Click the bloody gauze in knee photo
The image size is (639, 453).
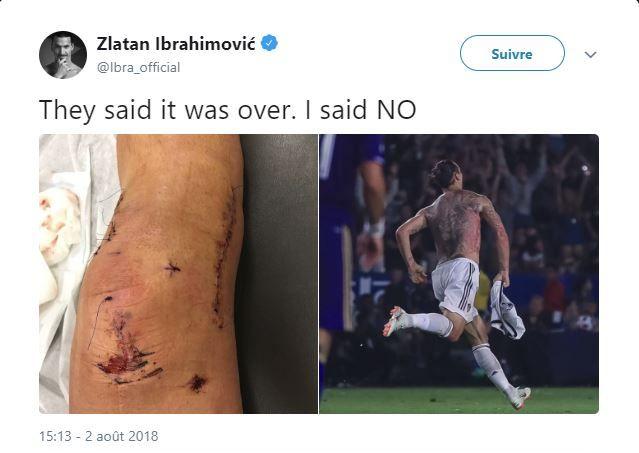tap(58, 226)
